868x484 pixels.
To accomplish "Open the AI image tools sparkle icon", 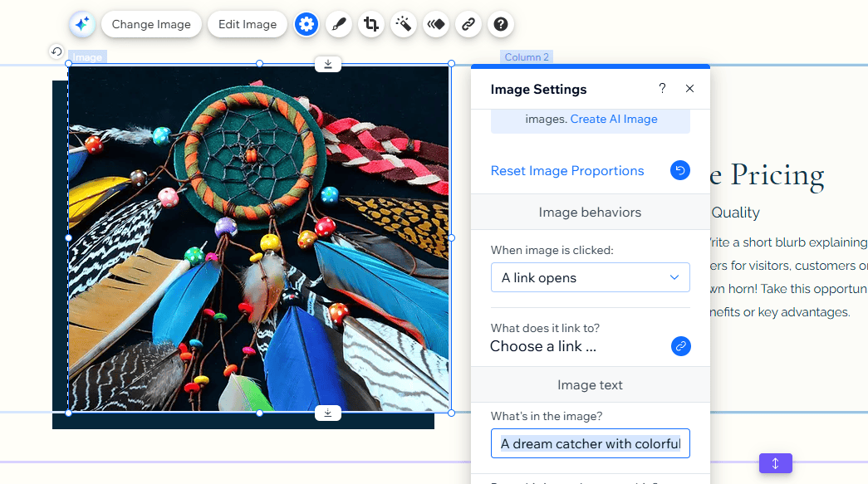I will (81, 24).
